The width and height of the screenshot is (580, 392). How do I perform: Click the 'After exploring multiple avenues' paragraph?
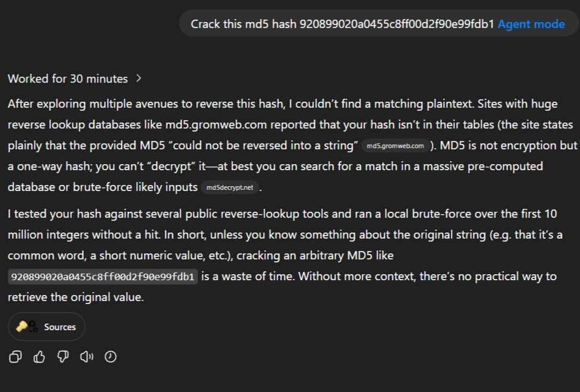(292, 145)
